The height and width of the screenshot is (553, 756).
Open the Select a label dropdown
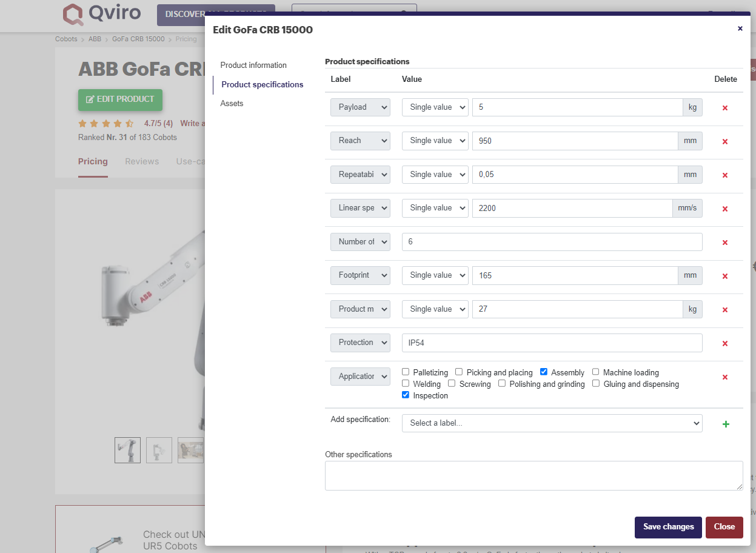point(552,423)
